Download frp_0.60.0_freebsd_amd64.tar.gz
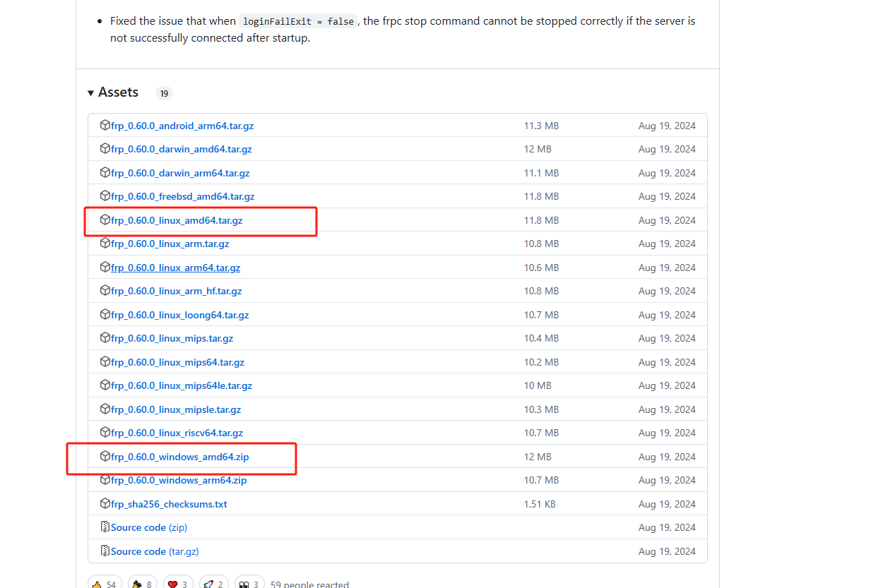883x588 pixels. [x=182, y=196]
